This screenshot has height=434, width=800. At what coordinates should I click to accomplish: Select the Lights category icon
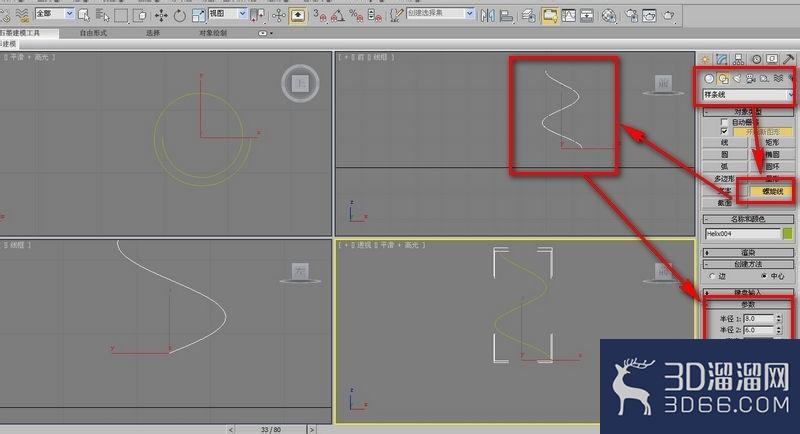(737, 79)
